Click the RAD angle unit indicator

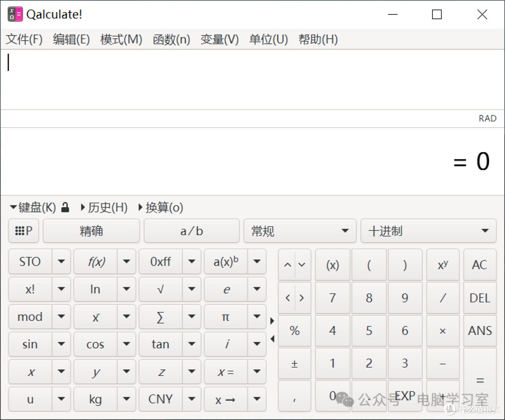[x=487, y=118]
